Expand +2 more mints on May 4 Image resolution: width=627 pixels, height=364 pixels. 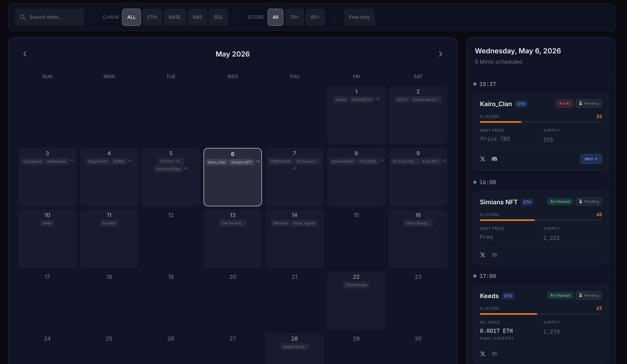pos(130,161)
